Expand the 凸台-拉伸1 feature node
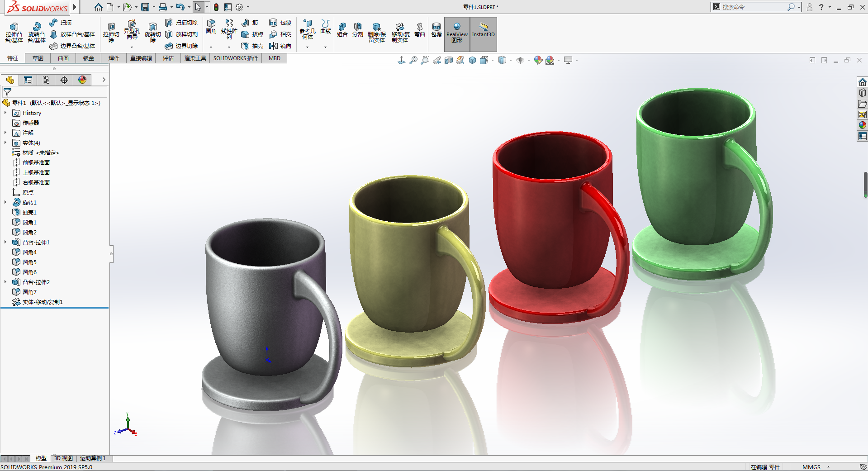 click(x=5, y=243)
